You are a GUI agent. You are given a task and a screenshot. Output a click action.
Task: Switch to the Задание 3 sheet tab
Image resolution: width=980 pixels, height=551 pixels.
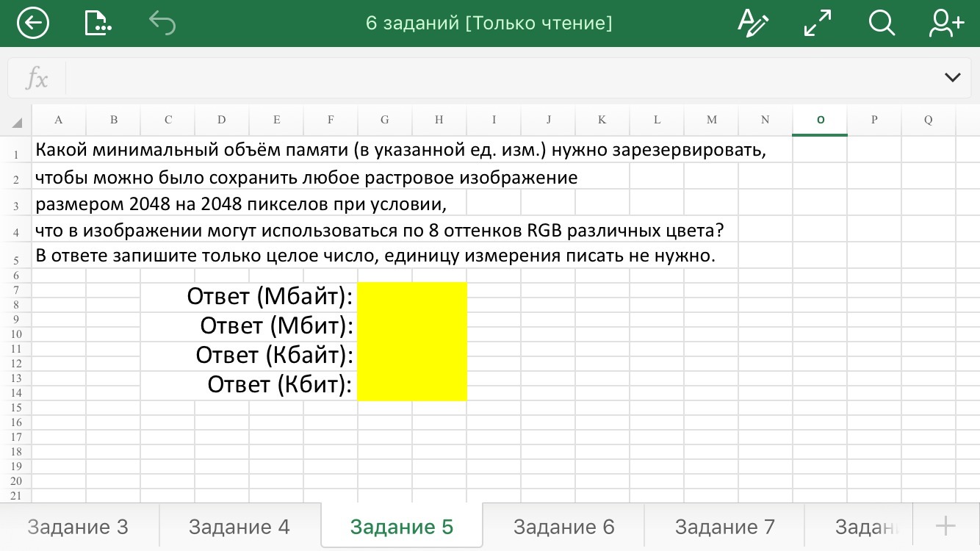click(78, 527)
